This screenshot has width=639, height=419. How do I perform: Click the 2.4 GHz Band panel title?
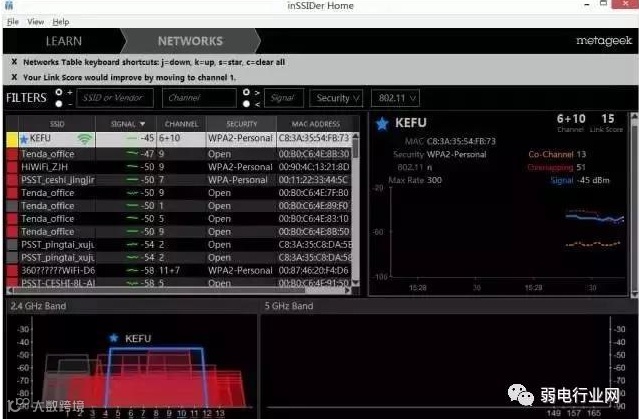(x=38, y=306)
